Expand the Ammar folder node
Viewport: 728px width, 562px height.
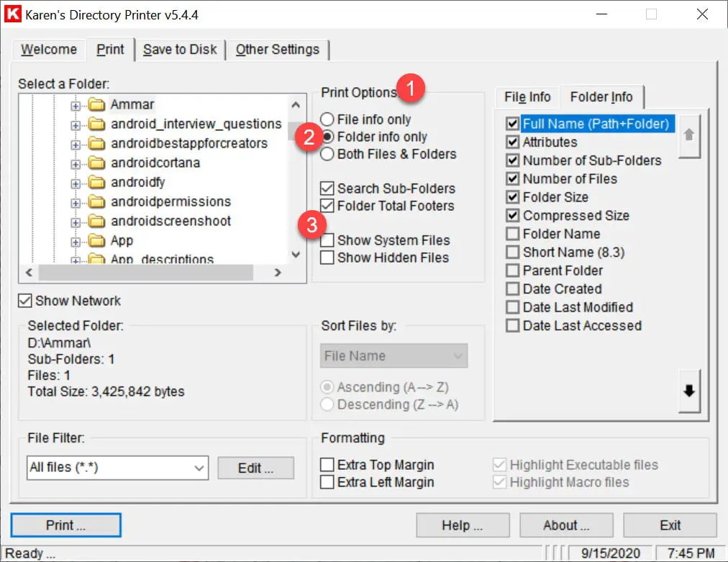[76, 106]
